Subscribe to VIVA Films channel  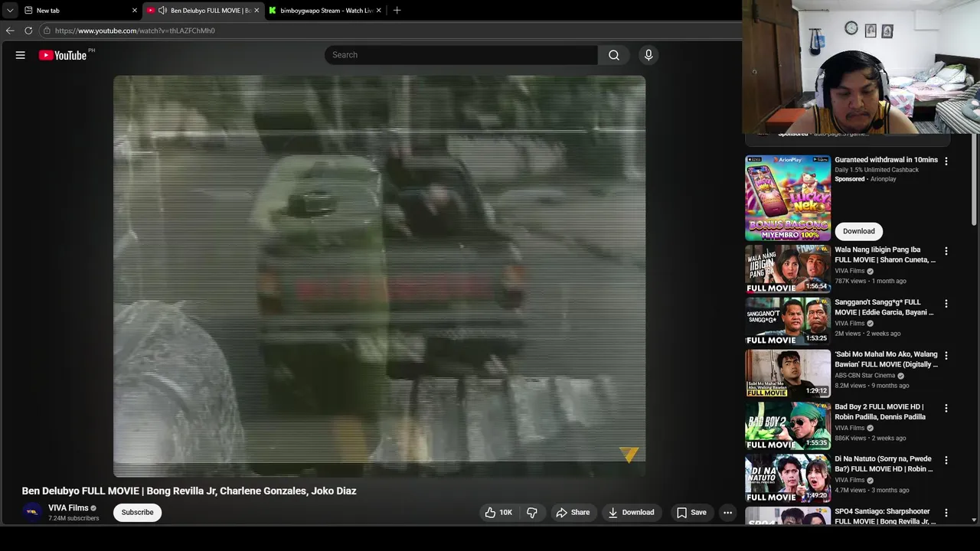pyautogui.click(x=137, y=513)
